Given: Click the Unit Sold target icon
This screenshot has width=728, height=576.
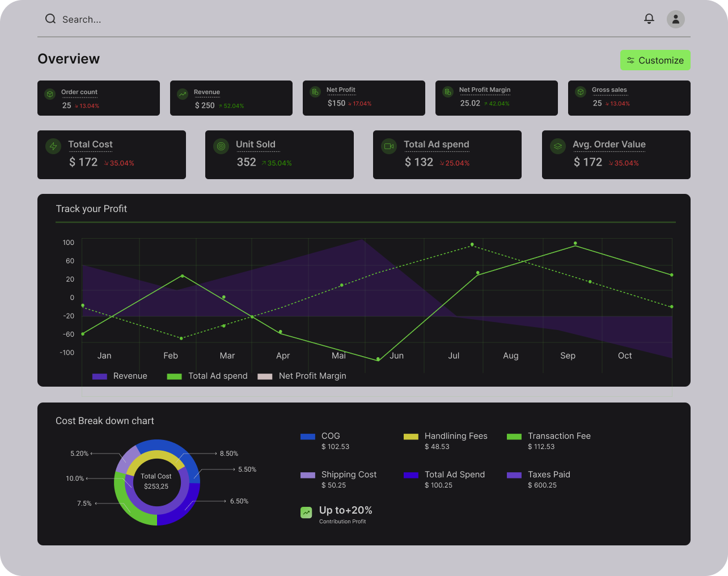Looking at the screenshot, I should pos(221,146).
